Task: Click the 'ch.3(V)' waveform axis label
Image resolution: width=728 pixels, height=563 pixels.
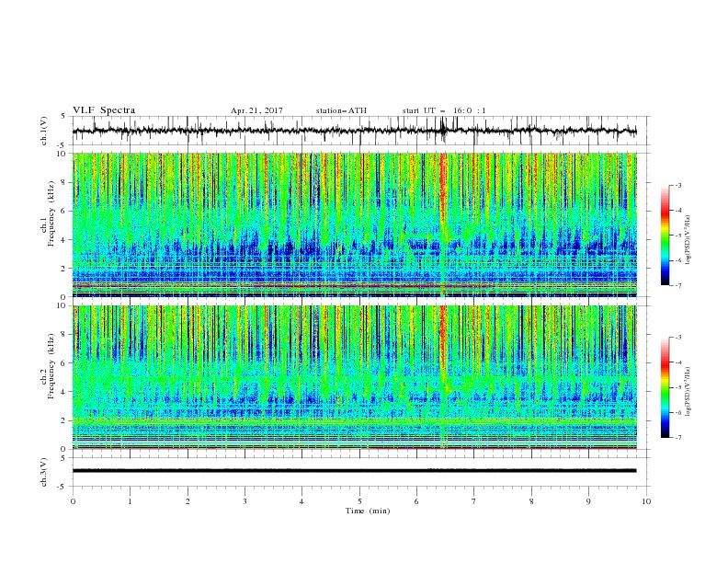Action: tap(44, 472)
